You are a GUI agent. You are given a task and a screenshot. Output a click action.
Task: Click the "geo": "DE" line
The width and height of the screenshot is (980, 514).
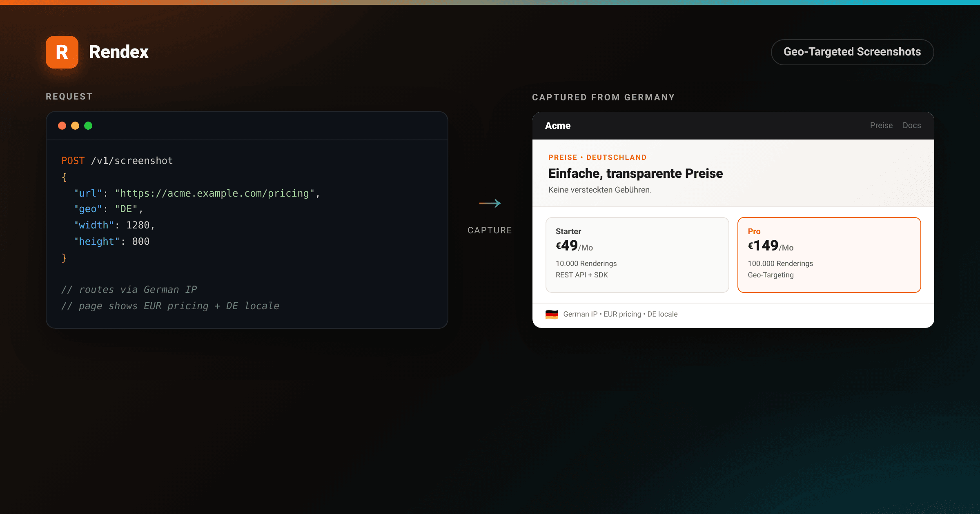pyautogui.click(x=108, y=209)
